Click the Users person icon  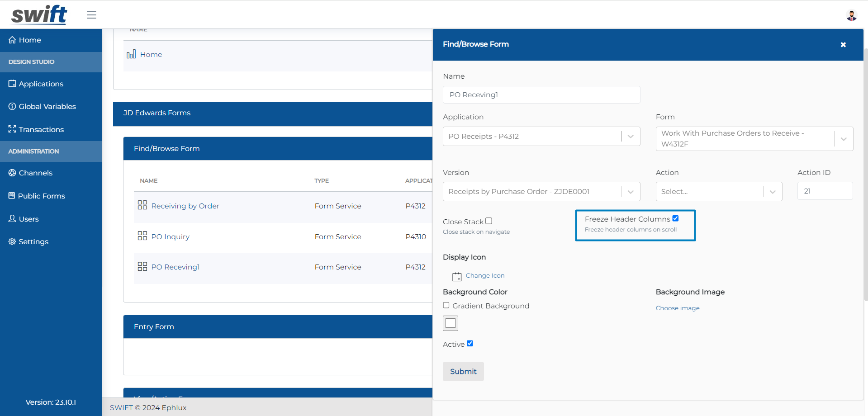click(12, 219)
